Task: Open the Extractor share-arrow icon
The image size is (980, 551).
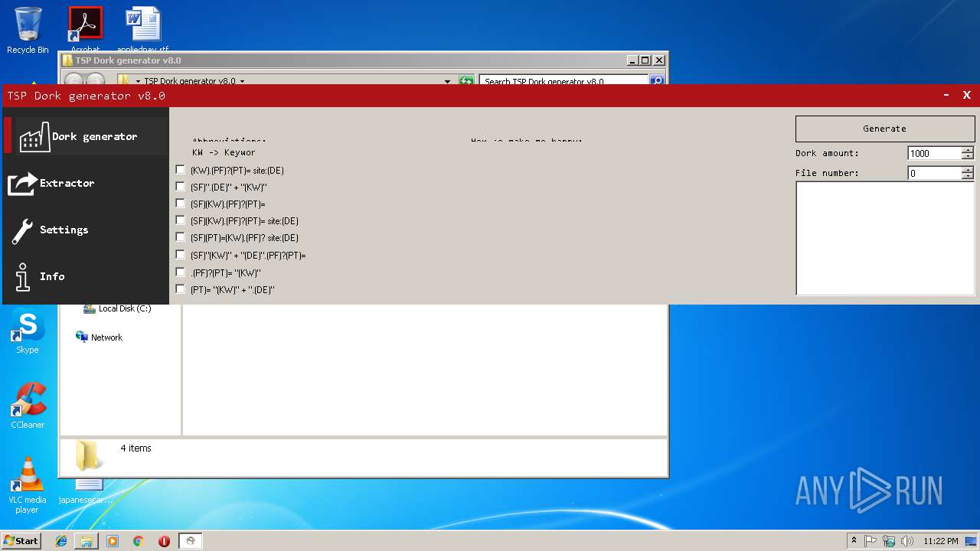Action: point(22,183)
